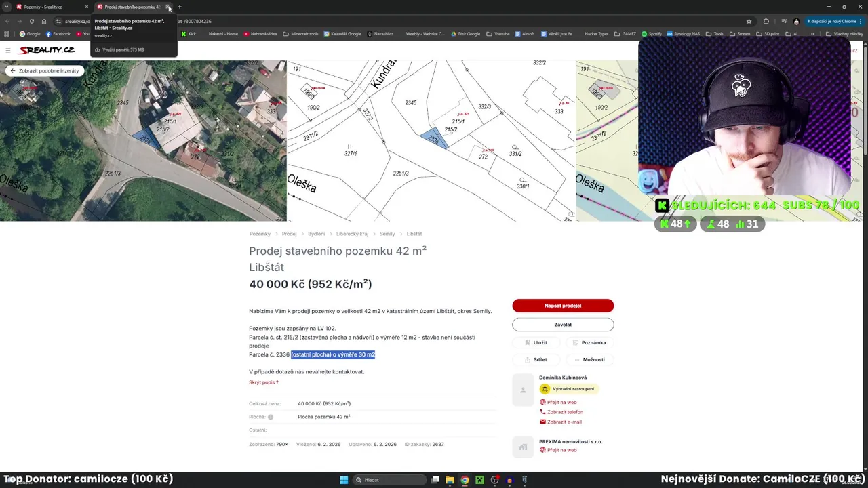Image resolution: width=868 pixels, height=488 pixels.
Task: Open Dominika Kubincová's Přejít na web link
Action: pos(558,402)
